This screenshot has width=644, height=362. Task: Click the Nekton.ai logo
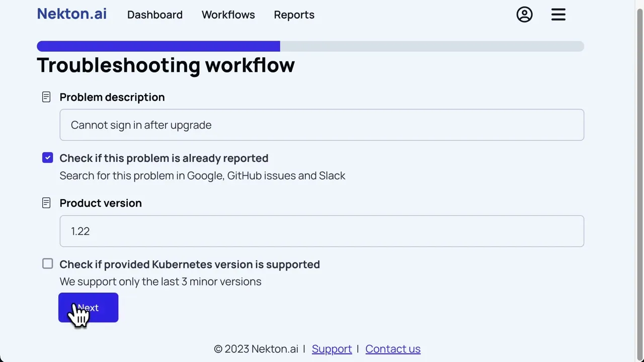pyautogui.click(x=71, y=14)
